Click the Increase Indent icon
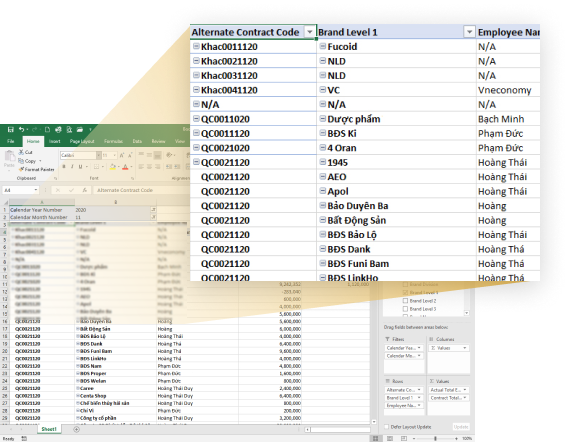This screenshot has width=570, height=442. pyautogui.click(x=177, y=166)
